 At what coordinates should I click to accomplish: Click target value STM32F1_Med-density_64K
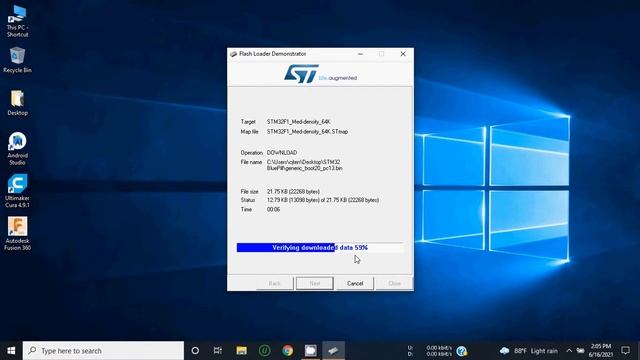[x=298, y=122]
